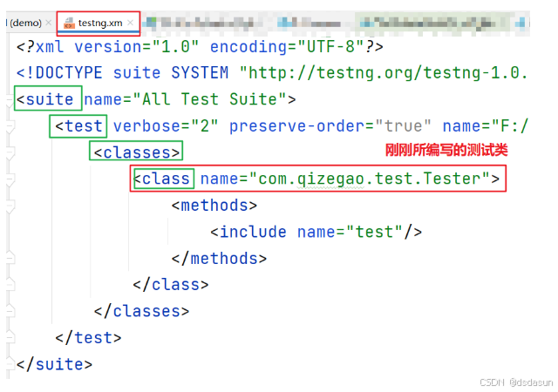
Task: Close the (demo) editor tab
Action: coord(49,23)
